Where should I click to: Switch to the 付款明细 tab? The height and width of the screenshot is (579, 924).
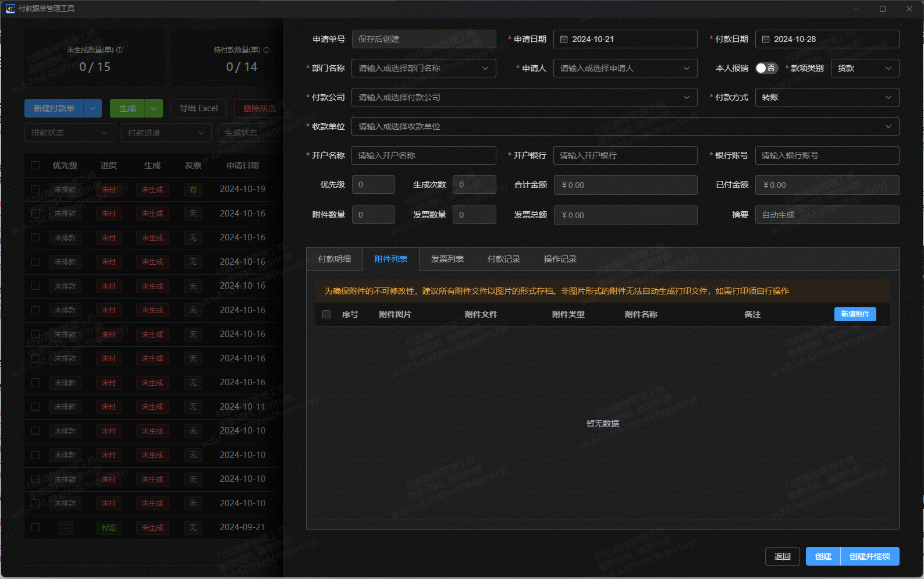pyautogui.click(x=335, y=259)
